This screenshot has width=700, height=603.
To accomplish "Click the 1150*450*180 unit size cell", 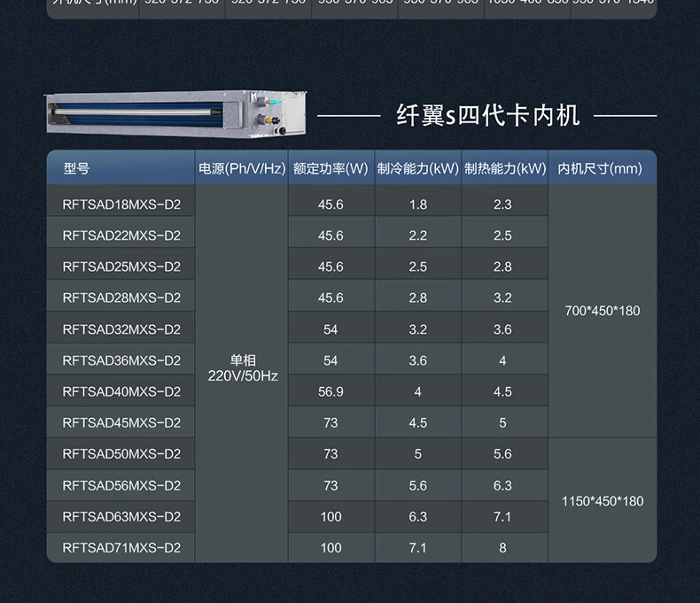I will [x=602, y=501].
